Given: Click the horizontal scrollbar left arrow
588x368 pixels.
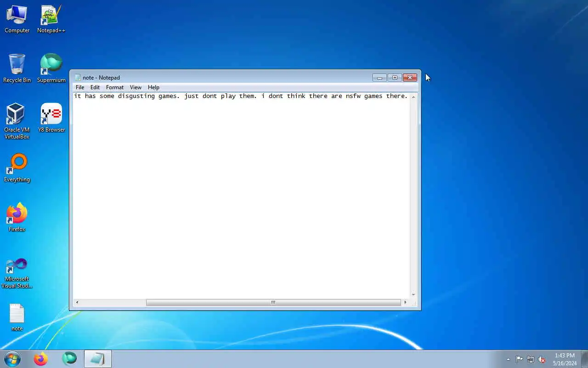Looking at the screenshot, I should click(x=77, y=302).
